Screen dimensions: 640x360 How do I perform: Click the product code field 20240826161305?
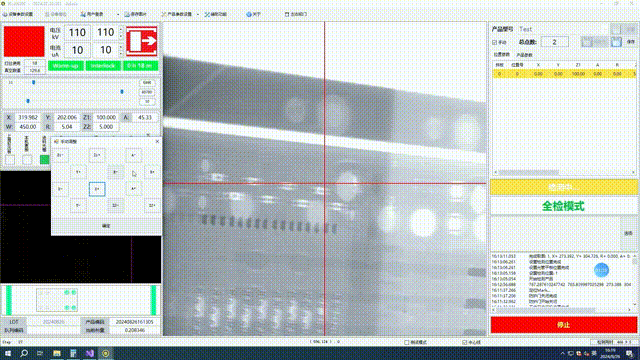point(134,322)
